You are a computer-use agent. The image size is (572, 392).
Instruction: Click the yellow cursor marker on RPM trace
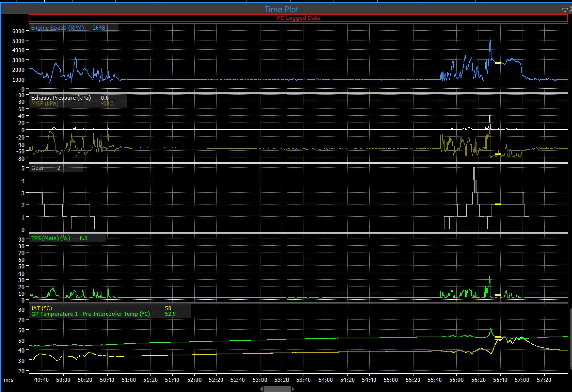coord(498,63)
